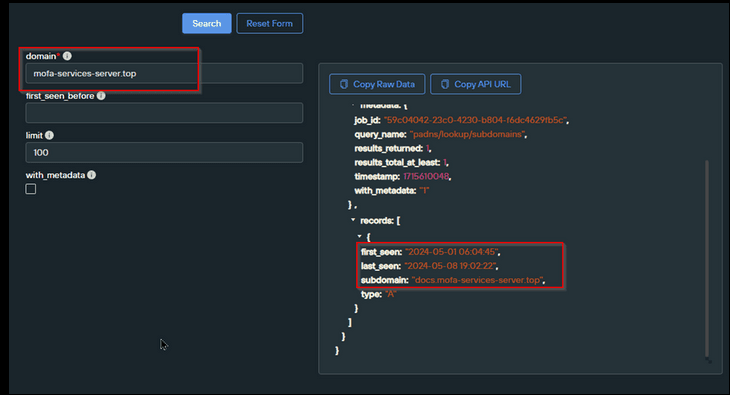Run the Search button
Image resolution: width=730 pixels, height=395 pixels.
tap(207, 23)
